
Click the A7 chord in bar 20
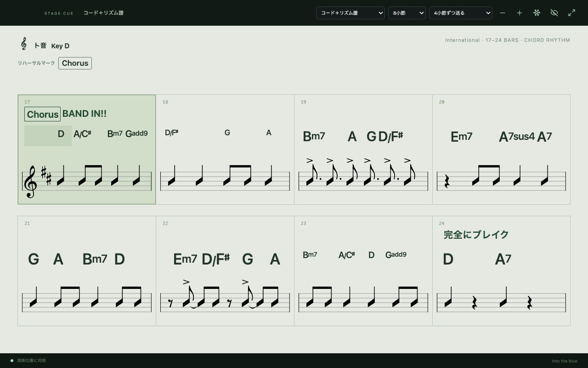coord(544,137)
